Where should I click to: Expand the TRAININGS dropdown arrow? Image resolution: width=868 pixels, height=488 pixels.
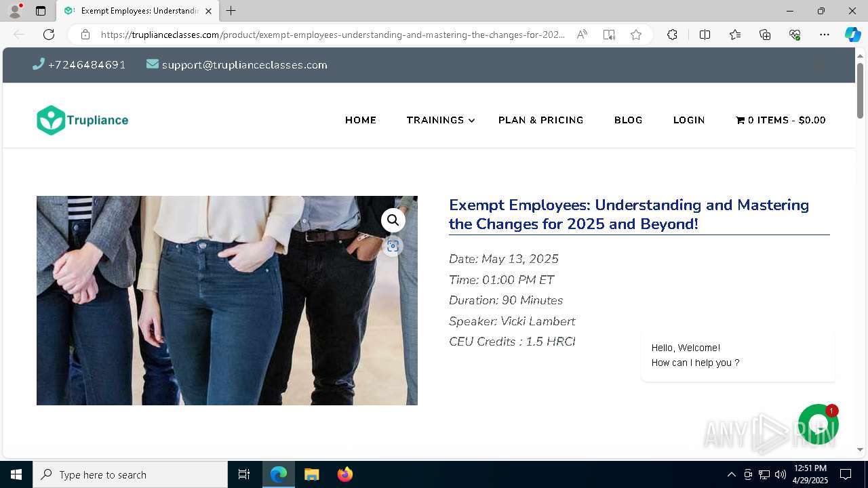click(472, 121)
